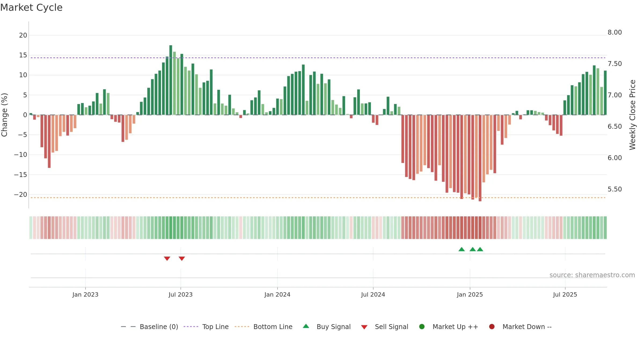
Task: Click the orange dotted Bottom Line legend sample
Action: (x=242, y=327)
